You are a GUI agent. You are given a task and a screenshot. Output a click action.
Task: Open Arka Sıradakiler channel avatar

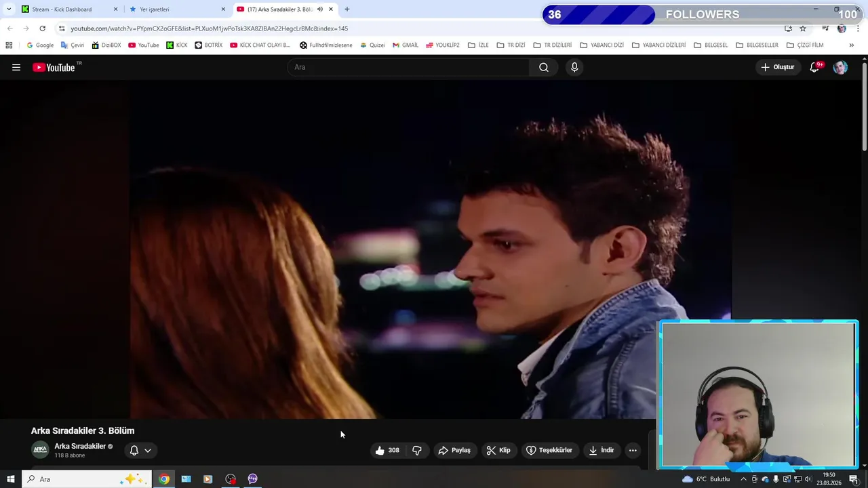[x=41, y=450]
